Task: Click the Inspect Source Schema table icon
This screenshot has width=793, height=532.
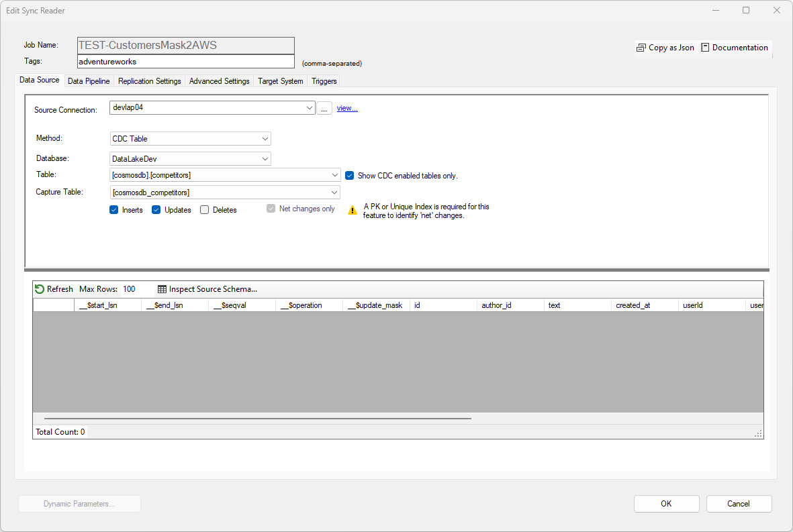Action: point(162,290)
